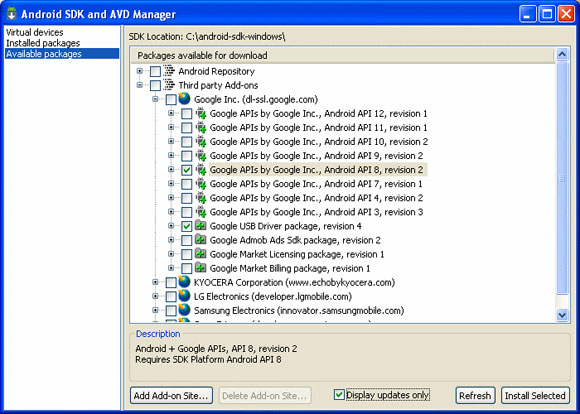Screen dimensions: 580x414
Task: Click the Google USB Driver package icon
Action: click(201, 226)
